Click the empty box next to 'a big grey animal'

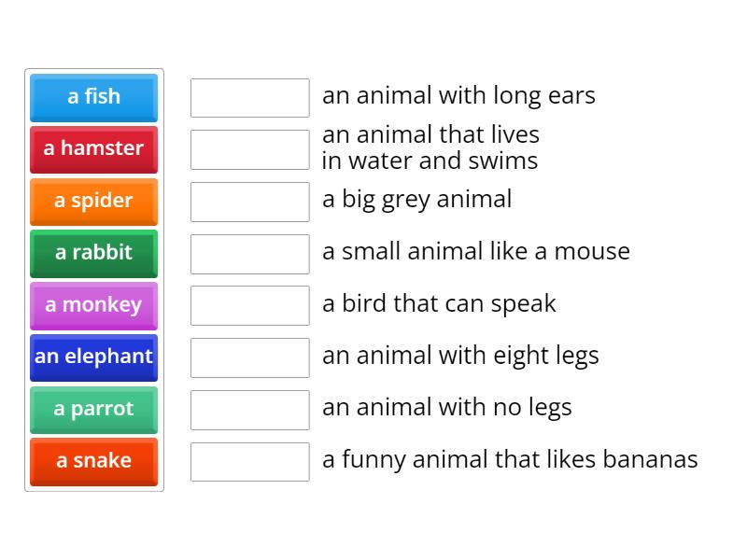click(x=249, y=202)
